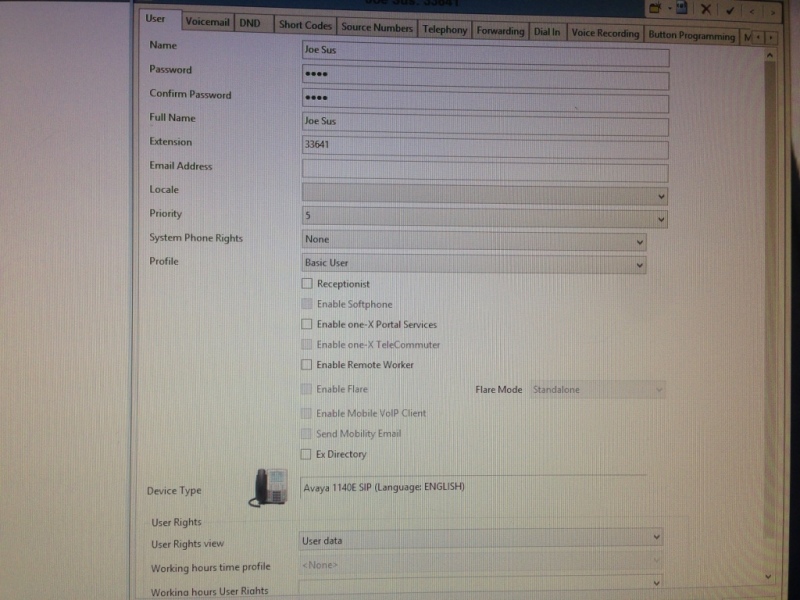Screen dimensions: 800x600
Task: Click the create new record folder icon
Action: point(656,8)
